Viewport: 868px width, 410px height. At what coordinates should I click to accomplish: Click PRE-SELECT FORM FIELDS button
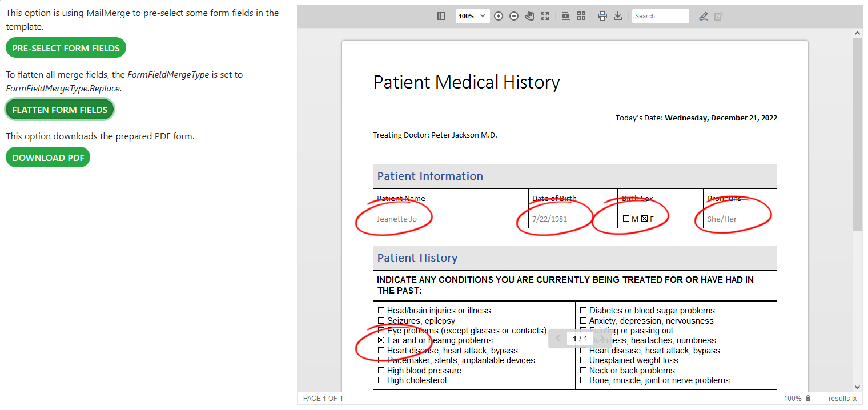[66, 48]
